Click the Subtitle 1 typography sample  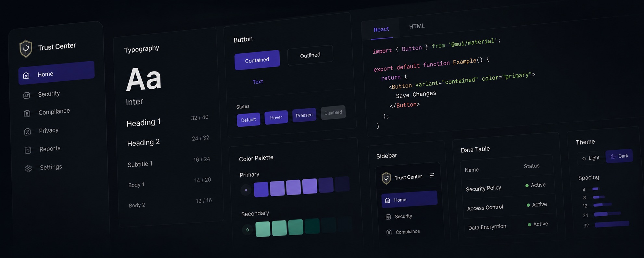(140, 164)
